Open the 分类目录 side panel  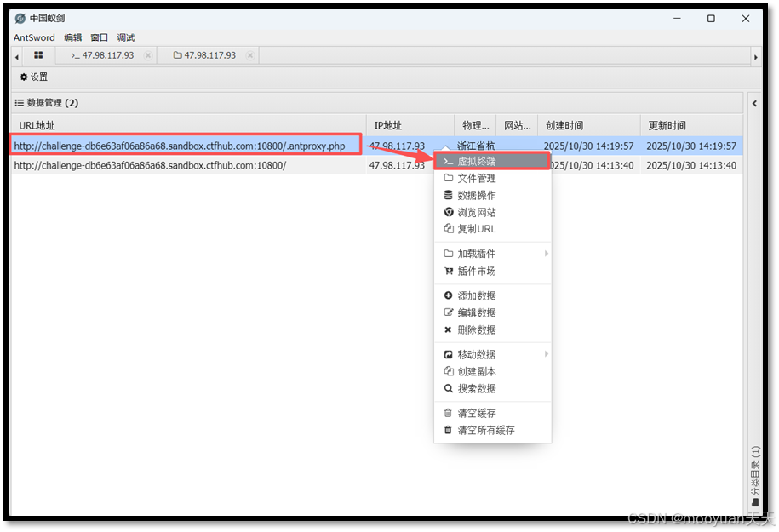pyautogui.click(x=755, y=476)
